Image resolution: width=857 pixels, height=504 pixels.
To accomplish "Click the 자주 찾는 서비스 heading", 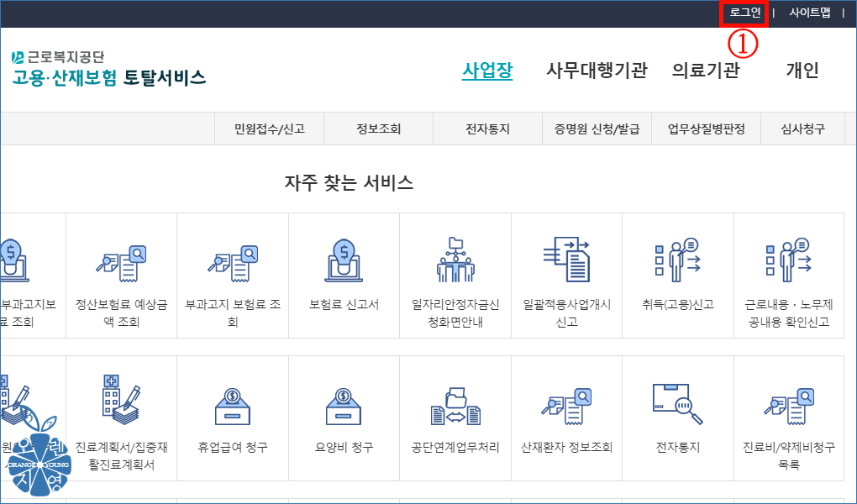I will 349,182.
